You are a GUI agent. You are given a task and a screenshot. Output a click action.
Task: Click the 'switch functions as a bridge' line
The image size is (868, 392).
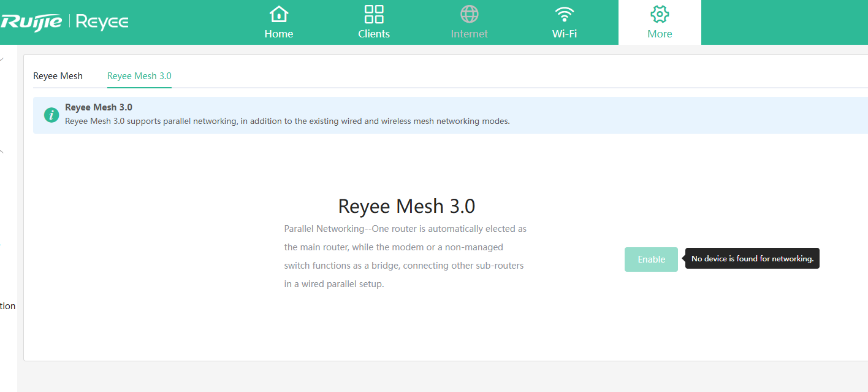click(x=404, y=266)
